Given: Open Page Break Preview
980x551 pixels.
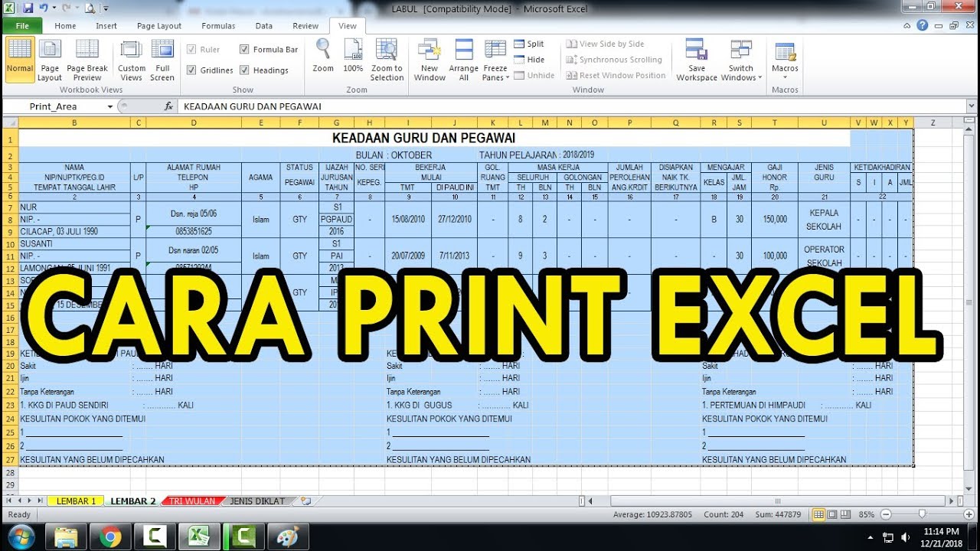Looking at the screenshot, I should [87, 60].
